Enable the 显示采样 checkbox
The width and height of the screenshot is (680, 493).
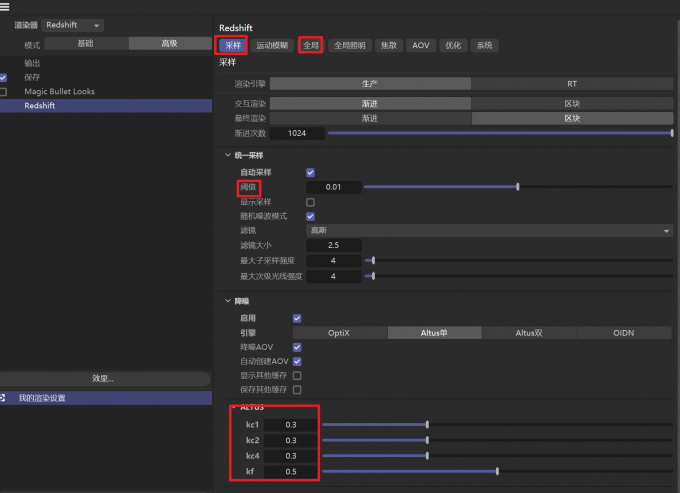(x=311, y=202)
